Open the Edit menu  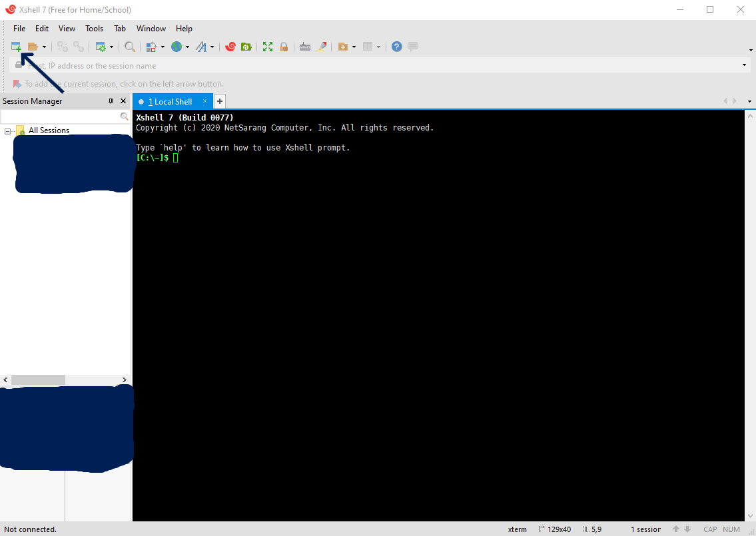coord(42,29)
